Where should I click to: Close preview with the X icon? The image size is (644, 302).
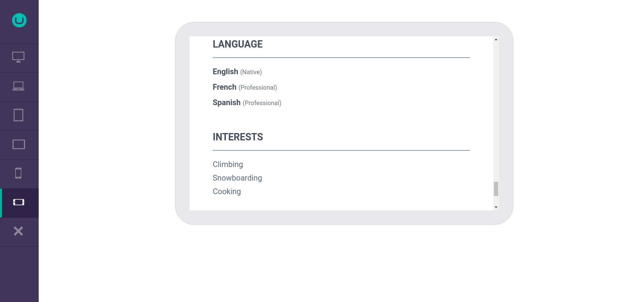click(18, 231)
